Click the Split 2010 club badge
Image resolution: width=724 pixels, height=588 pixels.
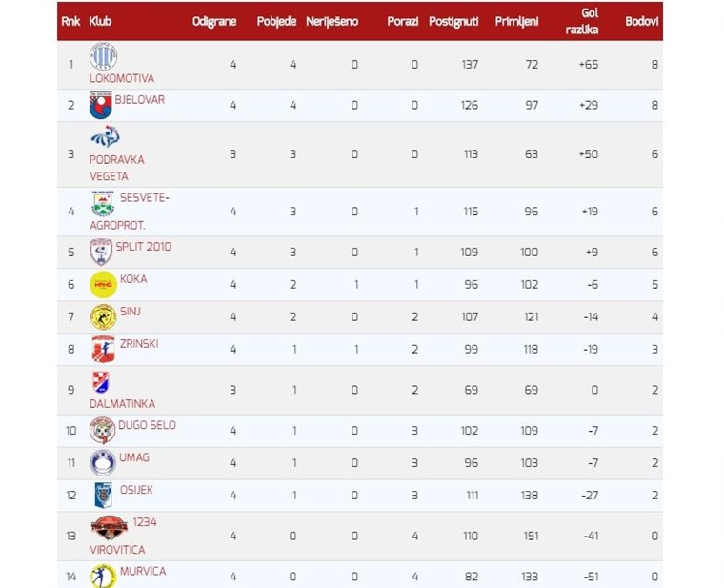101,253
